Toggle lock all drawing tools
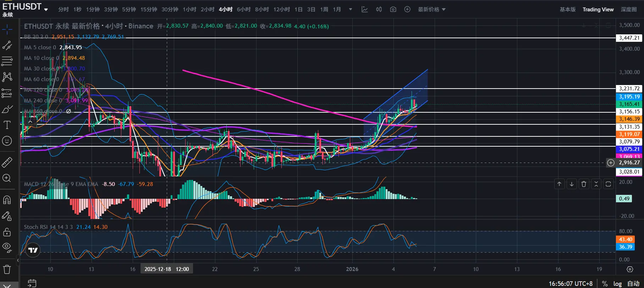This screenshot has width=644, height=288. click(7, 232)
